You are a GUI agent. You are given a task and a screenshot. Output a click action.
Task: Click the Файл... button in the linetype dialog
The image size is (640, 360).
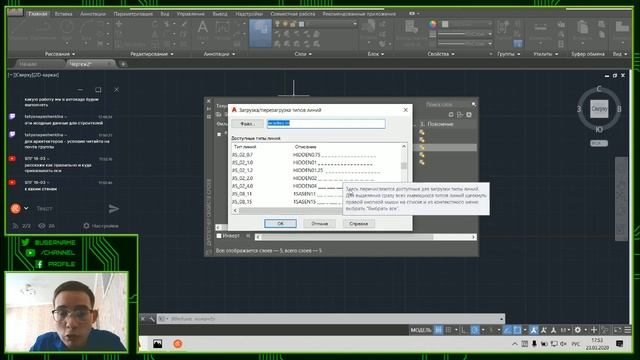pyautogui.click(x=247, y=124)
